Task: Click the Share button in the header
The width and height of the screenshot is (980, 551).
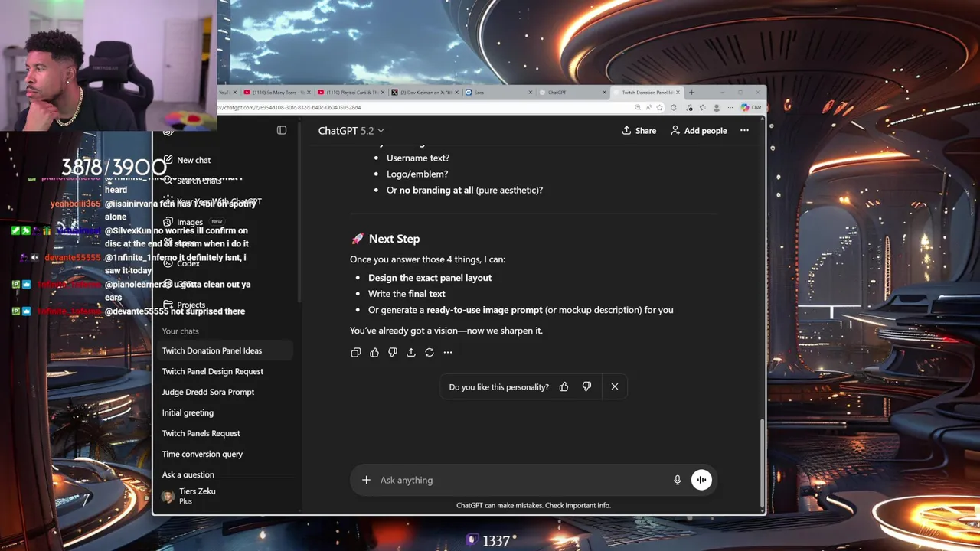Action: 639,131
